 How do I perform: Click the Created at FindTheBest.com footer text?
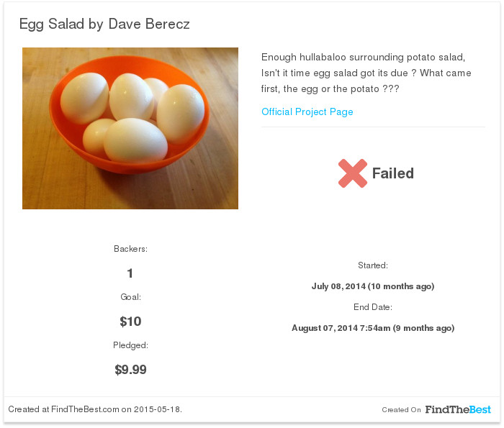coord(95,409)
